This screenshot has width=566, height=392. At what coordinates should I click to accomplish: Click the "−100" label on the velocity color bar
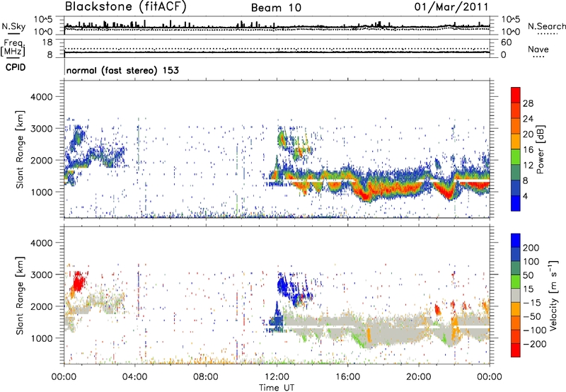coord(534,330)
